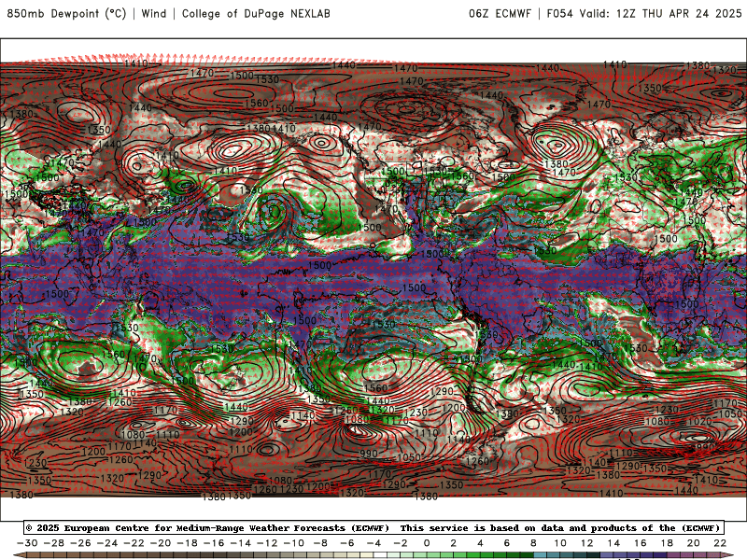Click the '06Z ECMWF' model run label
747x560 pixels.
[x=500, y=14]
